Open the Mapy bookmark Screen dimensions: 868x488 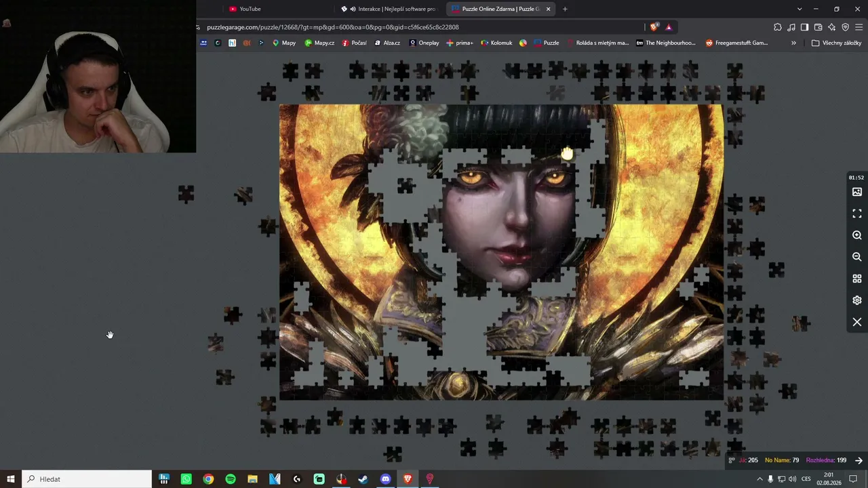284,43
